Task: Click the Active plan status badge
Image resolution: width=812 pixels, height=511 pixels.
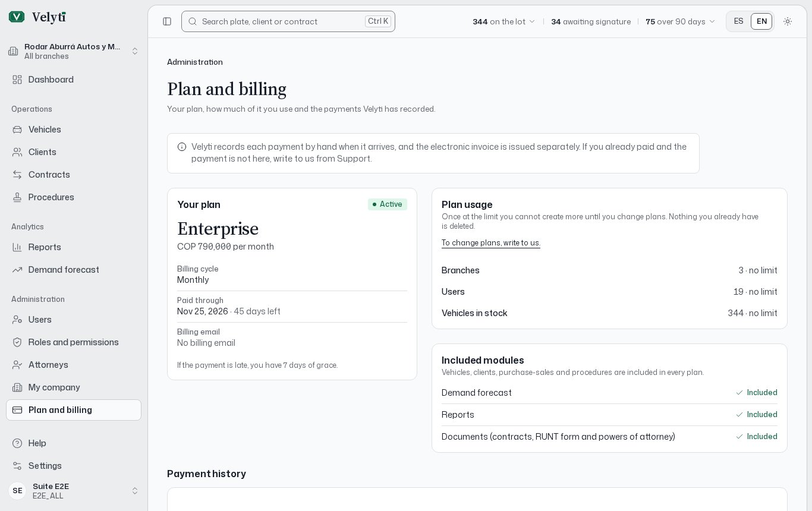Action: [388, 204]
